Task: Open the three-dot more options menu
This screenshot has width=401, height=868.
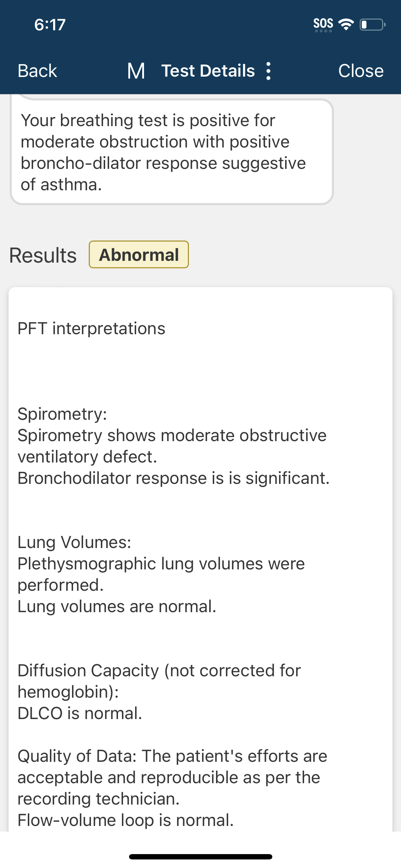Action: [x=268, y=71]
